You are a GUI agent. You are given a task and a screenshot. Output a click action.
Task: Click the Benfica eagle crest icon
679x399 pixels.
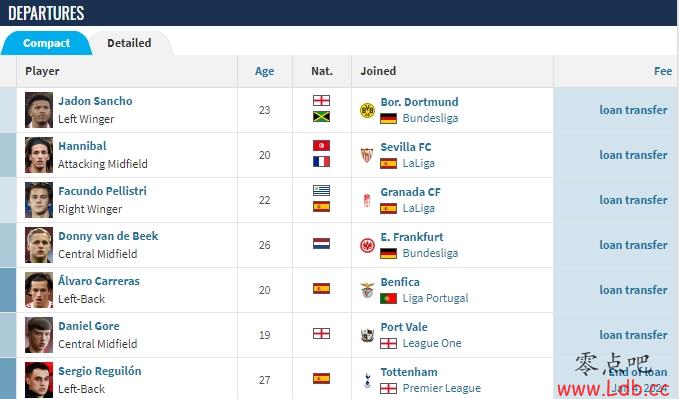pyautogui.click(x=367, y=290)
